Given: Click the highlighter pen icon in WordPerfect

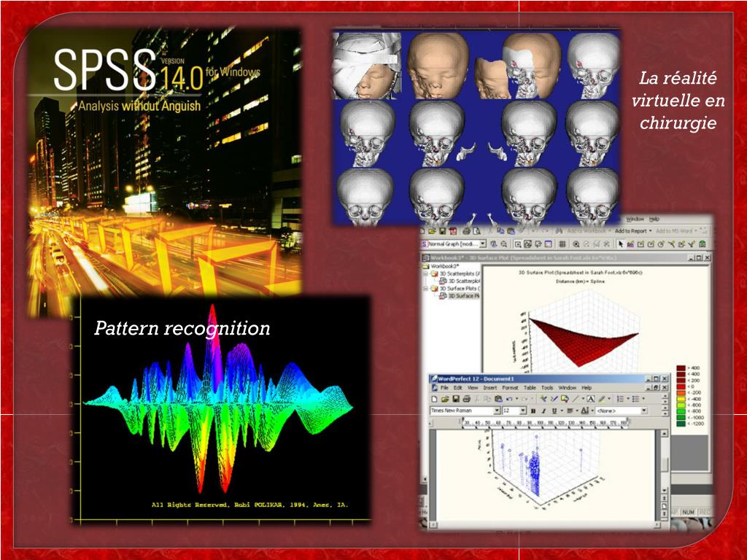Looking at the screenshot, I should [x=602, y=399].
